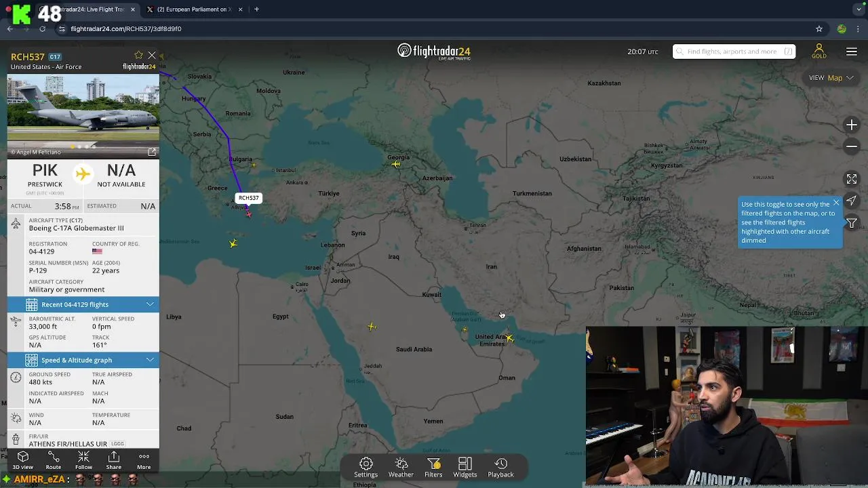Image resolution: width=868 pixels, height=488 pixels.
Task: Click the LGGG FIR code badge
Action: coord(118,444)
